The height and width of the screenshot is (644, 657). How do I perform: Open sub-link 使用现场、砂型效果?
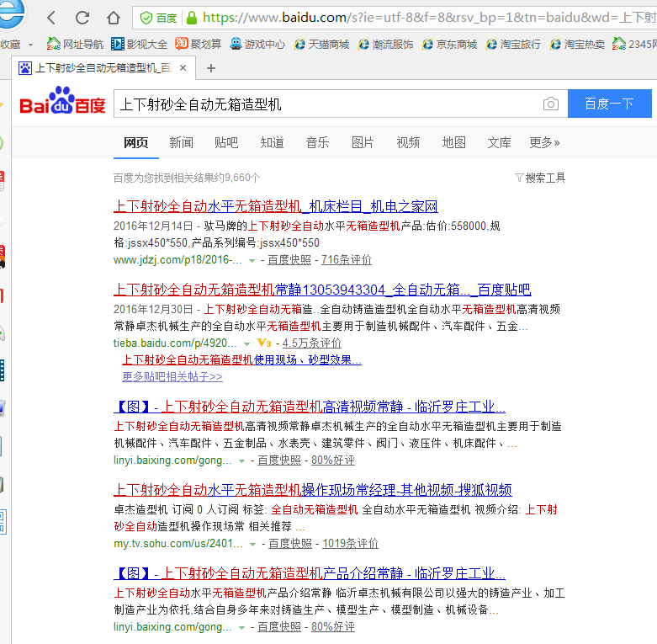coord(241,359)
